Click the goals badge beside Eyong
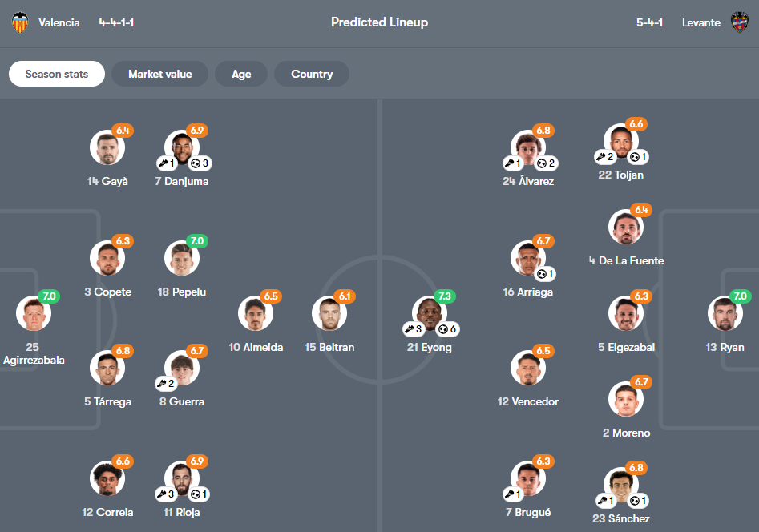This screenshot has height=532, width=759. tap(450, 329)
